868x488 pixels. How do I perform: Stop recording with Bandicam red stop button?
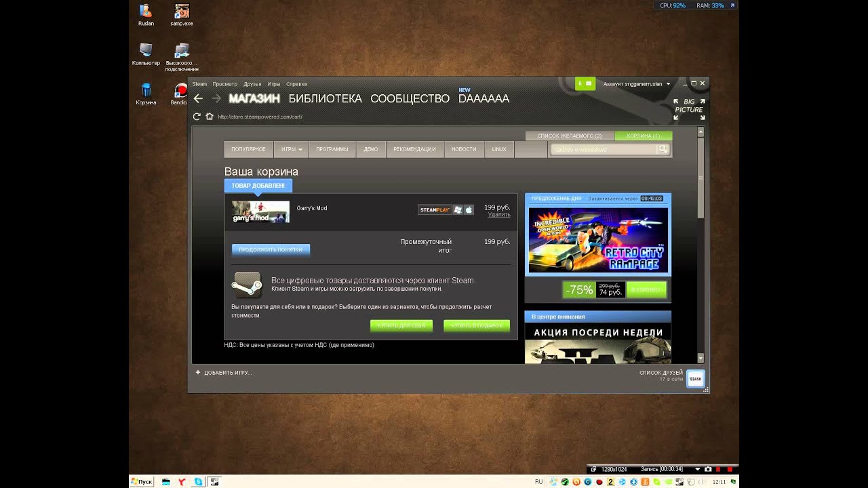(x=730, y=469)
